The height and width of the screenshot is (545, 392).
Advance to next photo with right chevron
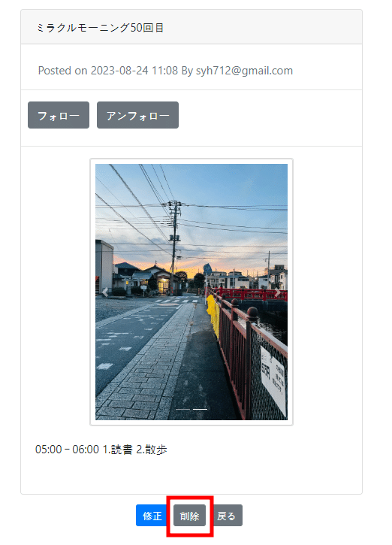(x=277, y=292)
